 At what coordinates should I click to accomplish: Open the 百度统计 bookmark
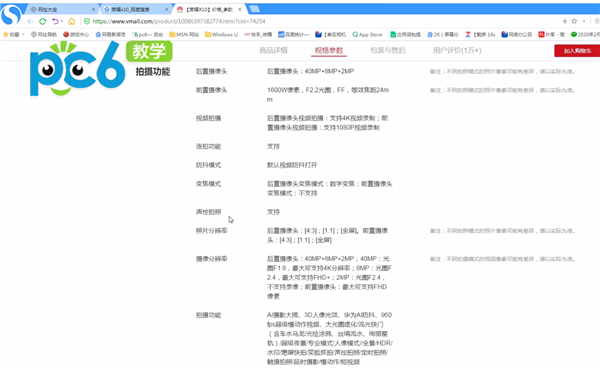(293, 34)
